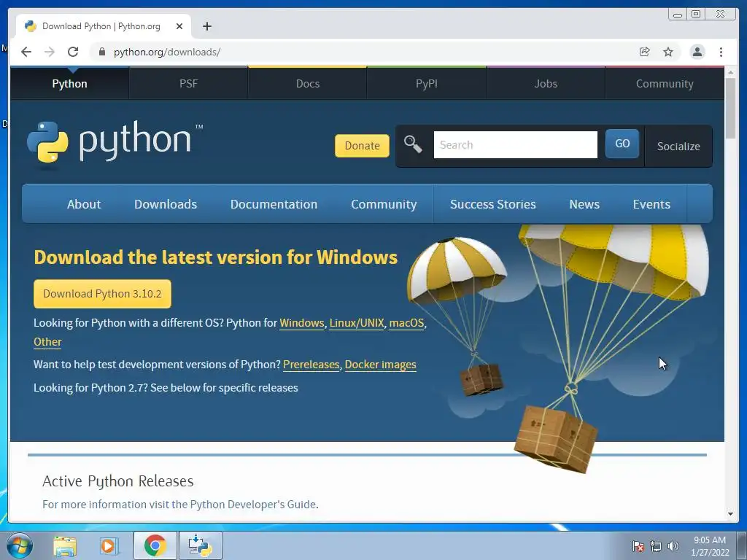Close the Download Python tab
This screenshot has width=747, height=560.
(x=179, y=26)
